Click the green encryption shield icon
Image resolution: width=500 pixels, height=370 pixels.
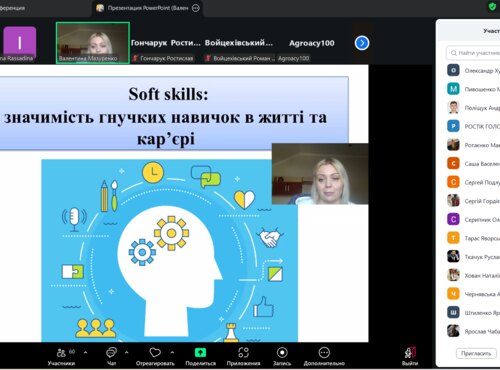point(492,6)
